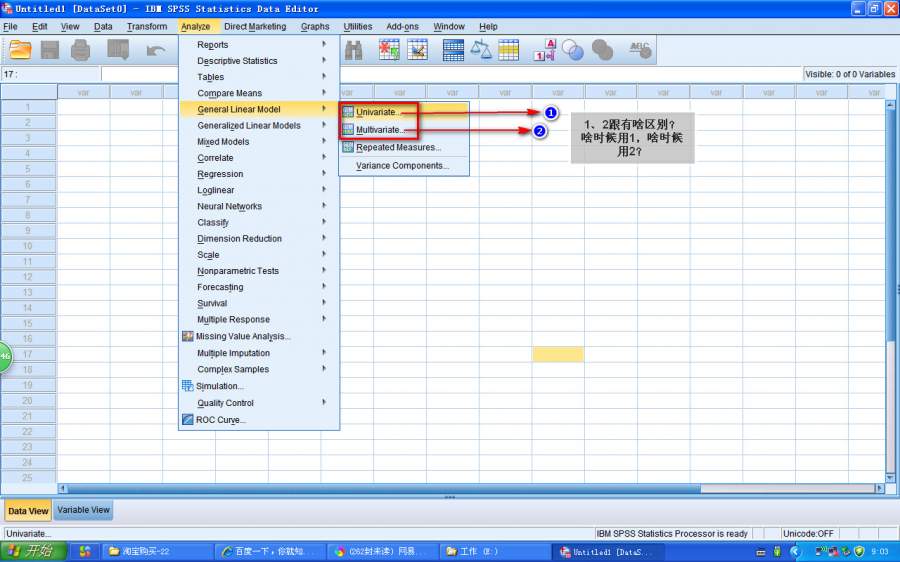
Task: Select row header 17
Action: point(28,354)
